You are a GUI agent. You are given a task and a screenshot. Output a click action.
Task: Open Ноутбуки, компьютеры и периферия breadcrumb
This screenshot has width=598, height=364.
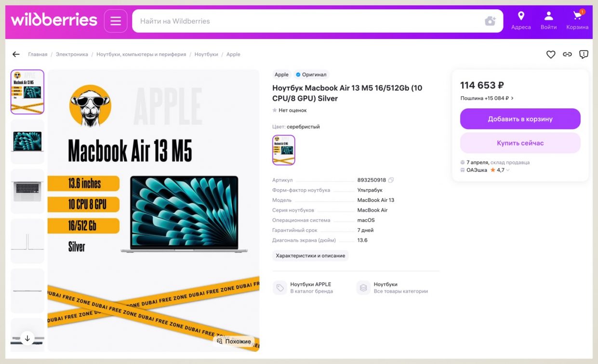tap(141, 54)
